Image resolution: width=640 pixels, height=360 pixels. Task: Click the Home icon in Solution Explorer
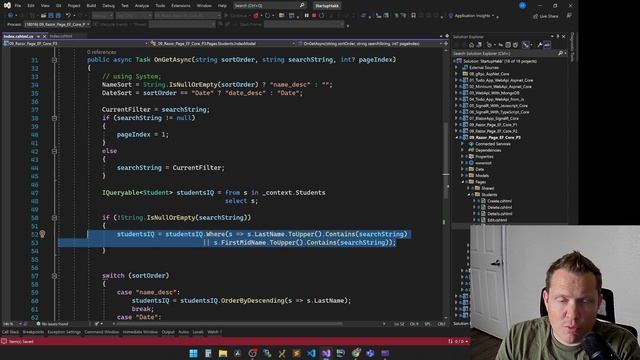click(x=471, y=45)
